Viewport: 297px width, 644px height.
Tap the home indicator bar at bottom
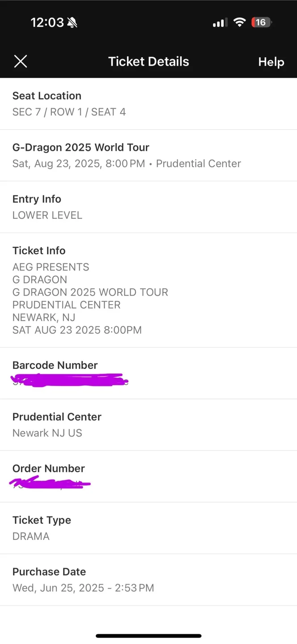[x=148, y=636]
